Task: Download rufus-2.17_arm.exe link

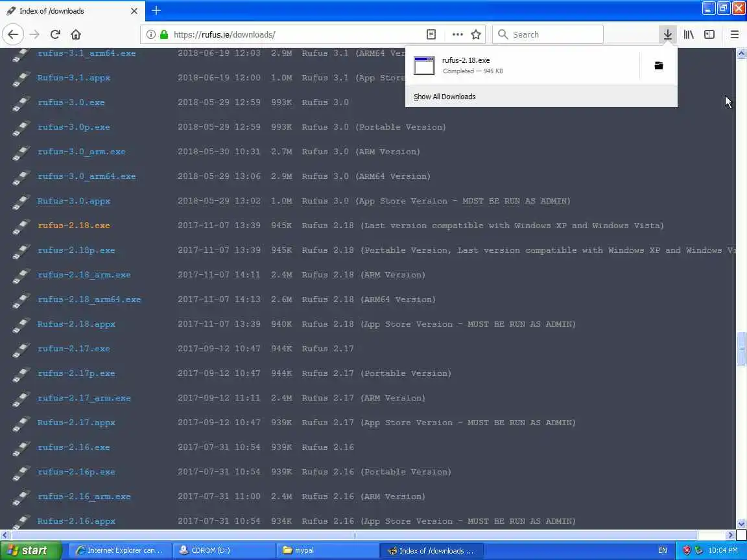Action: pyautogui.click(x=84, y=398)
